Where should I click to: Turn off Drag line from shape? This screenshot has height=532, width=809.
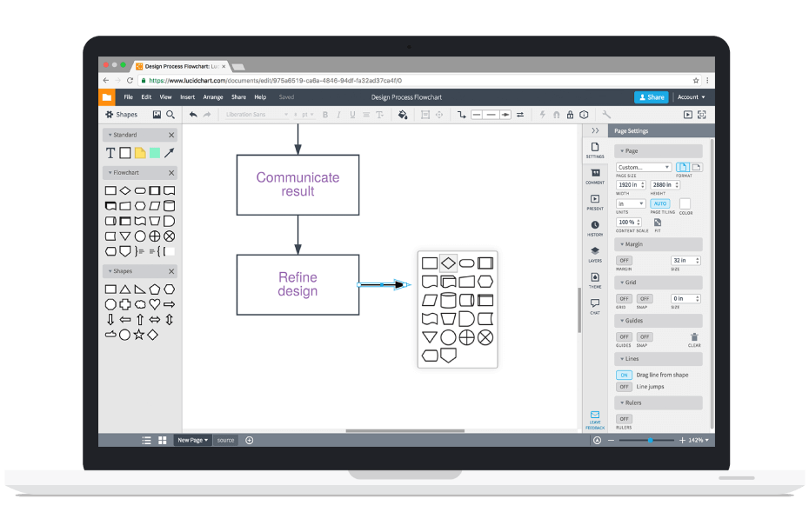(x=624, y=375)
